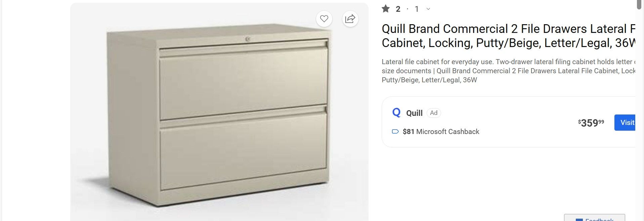Save product with the heart icon
The image size is (644, 221).
324,19
